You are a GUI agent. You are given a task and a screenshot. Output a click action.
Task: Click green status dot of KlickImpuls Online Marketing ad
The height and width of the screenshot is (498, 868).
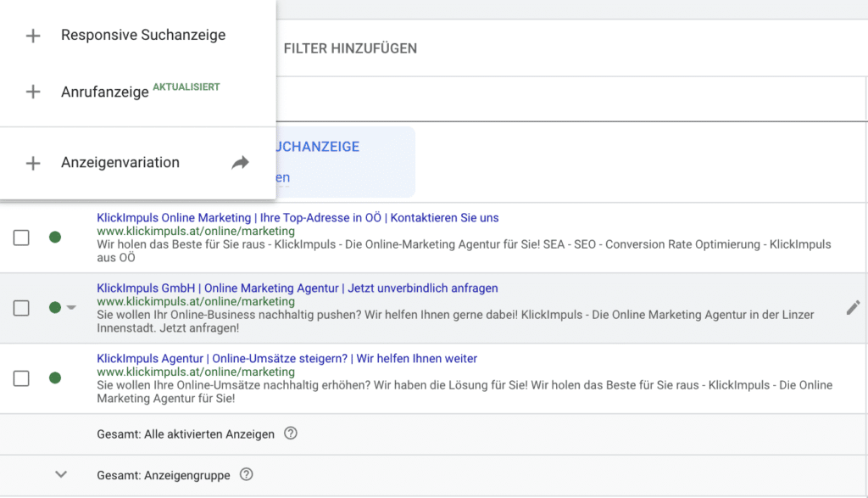pyautogui.click(x=55, y=238)
